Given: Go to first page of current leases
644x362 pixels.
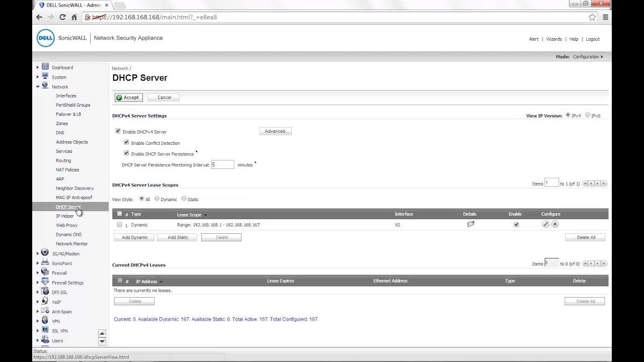Looking at the screenshot, I should tap(585, 263).
